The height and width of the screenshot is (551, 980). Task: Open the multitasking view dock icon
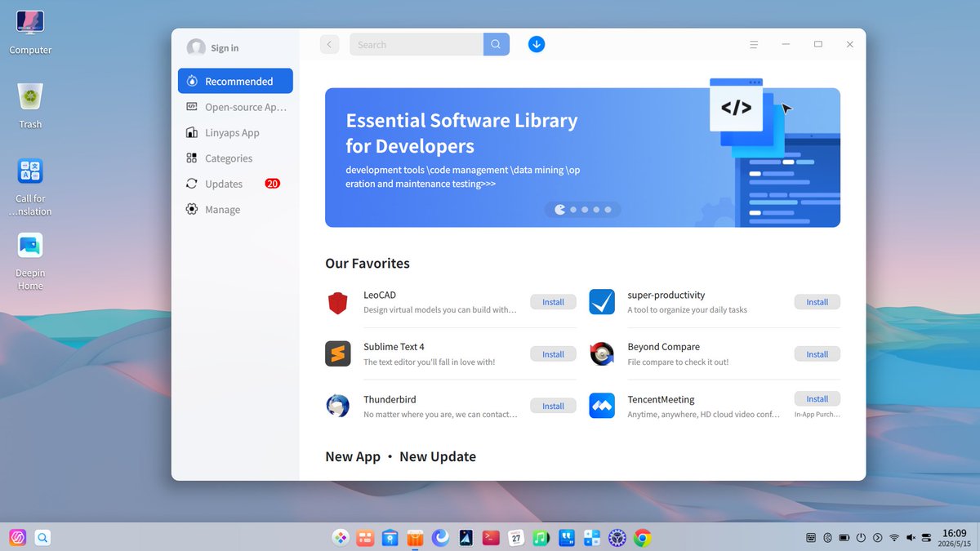365,538
